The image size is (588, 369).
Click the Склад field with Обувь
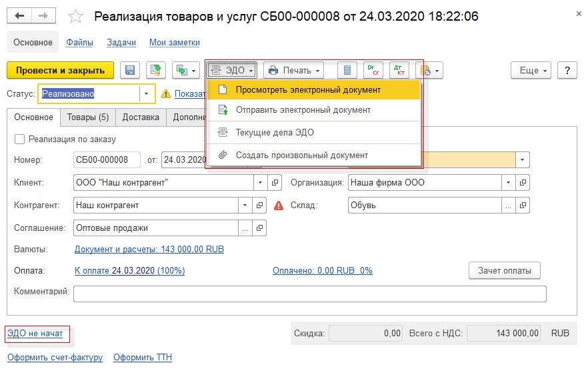click(425, 206)
